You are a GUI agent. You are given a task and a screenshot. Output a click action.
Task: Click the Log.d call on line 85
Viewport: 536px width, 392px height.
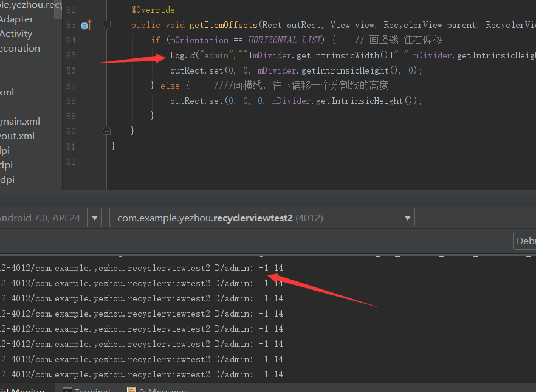coord(182,55)
